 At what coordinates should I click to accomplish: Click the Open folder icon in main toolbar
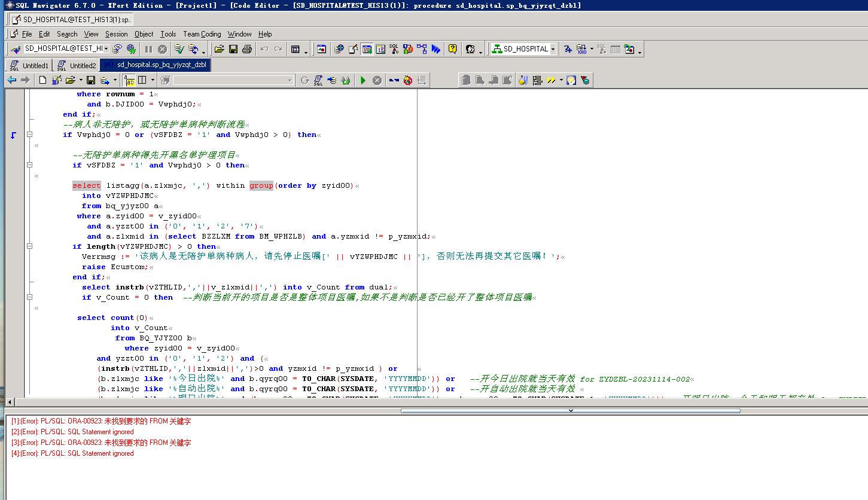coord(219,49)
